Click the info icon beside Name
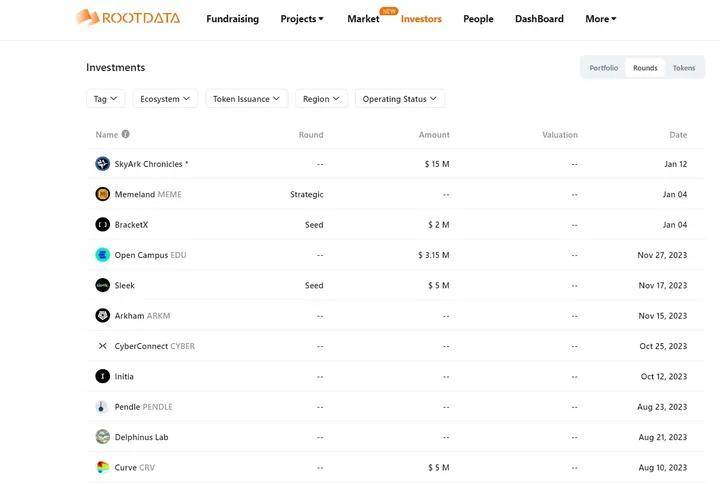The image size is (720, 484). click(125, 134)
